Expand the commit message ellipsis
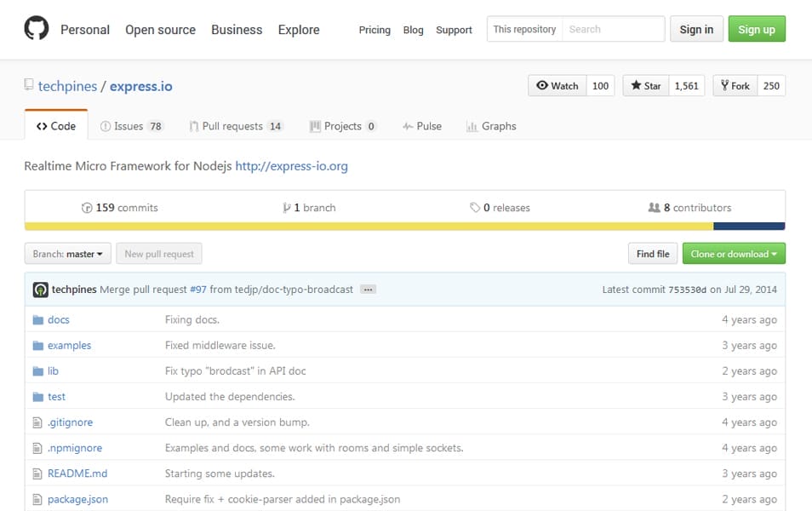The height and width of the screenshot is (511, 812). (368, 290)
